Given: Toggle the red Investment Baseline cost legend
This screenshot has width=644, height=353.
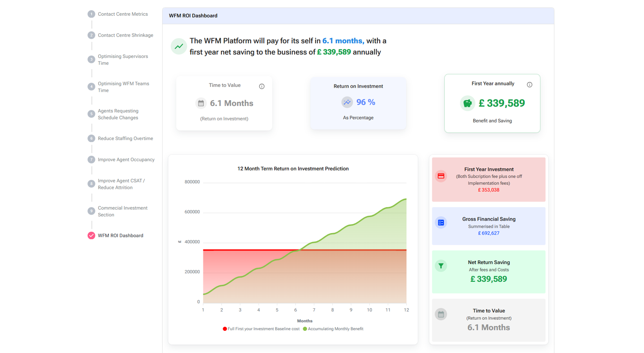Looking at the screenshot, I should (261, 329).
